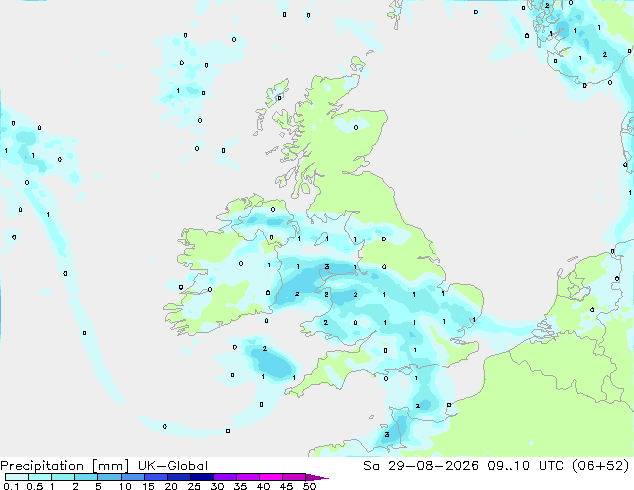This screenshot has width=634, height=490.
Task: Click the 5–10 mm legend color swatch
Action: pos(109,477)
